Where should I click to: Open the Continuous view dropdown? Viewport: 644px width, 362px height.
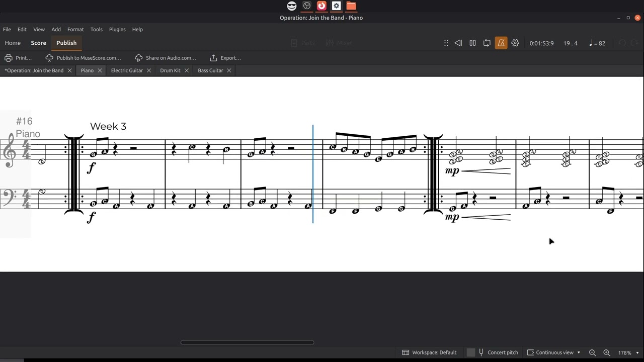tap(554, 352)
